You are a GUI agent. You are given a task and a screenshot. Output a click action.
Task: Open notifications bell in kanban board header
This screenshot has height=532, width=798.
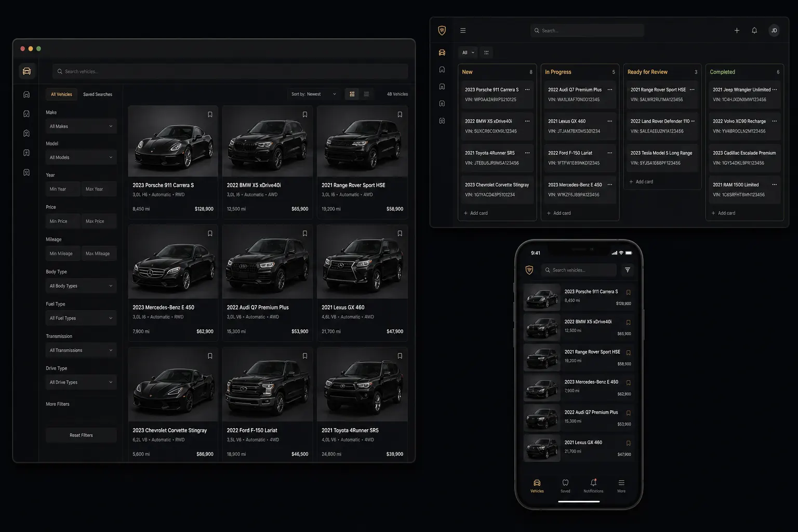[x=754, y=31]
